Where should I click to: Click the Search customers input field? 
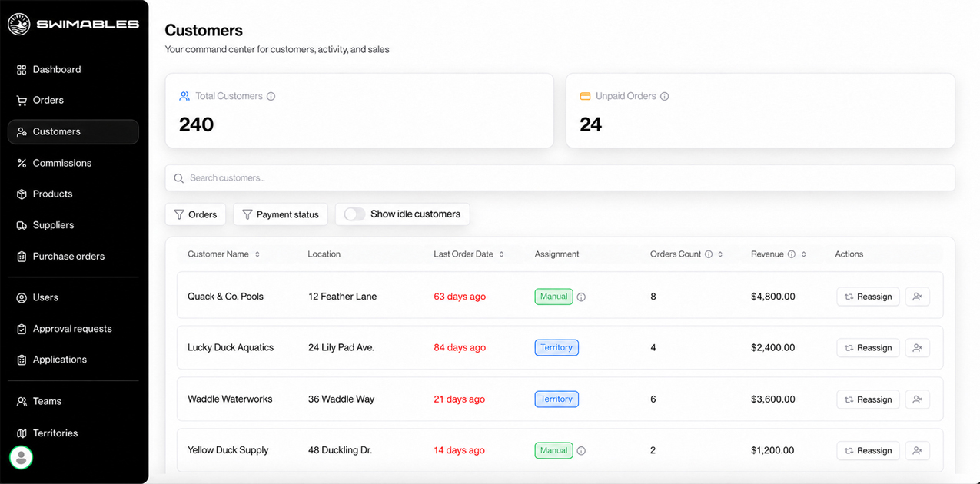click(560, 178)
